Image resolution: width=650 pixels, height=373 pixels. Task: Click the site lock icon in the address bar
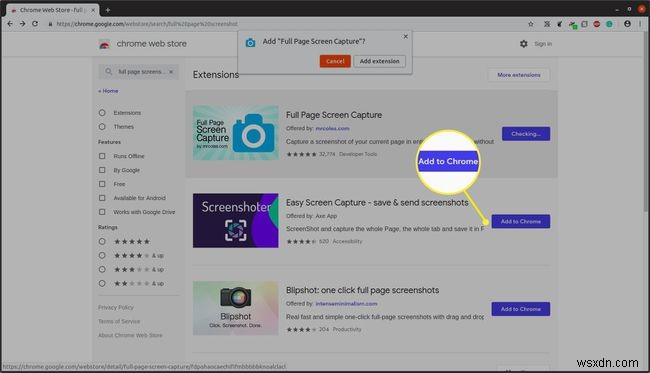point(50,24)
